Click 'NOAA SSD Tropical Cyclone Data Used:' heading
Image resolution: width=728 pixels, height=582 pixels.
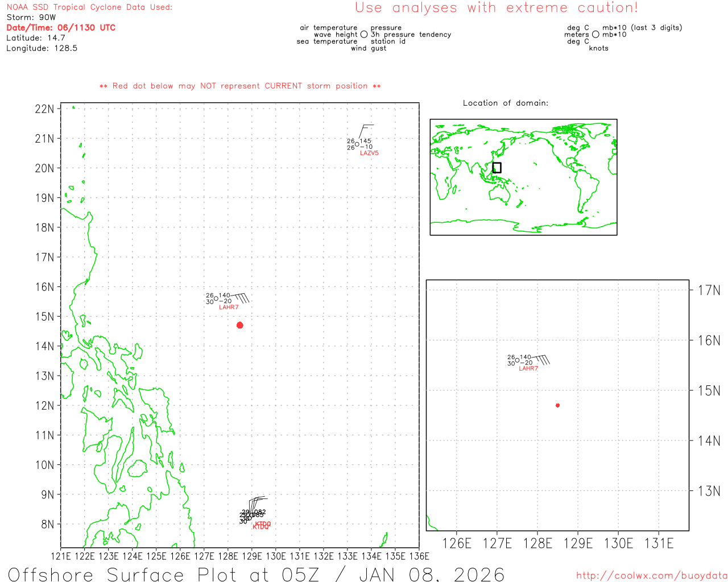(x=89, y=7)
